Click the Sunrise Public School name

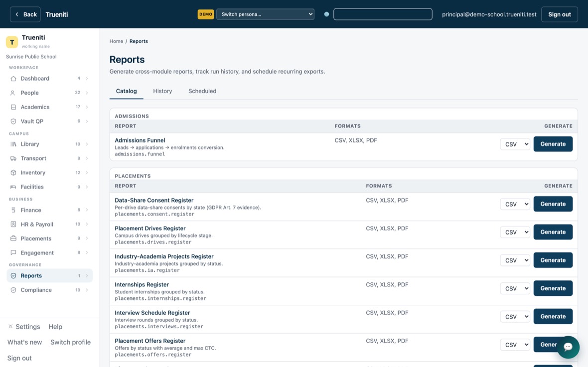coord(31,57)
